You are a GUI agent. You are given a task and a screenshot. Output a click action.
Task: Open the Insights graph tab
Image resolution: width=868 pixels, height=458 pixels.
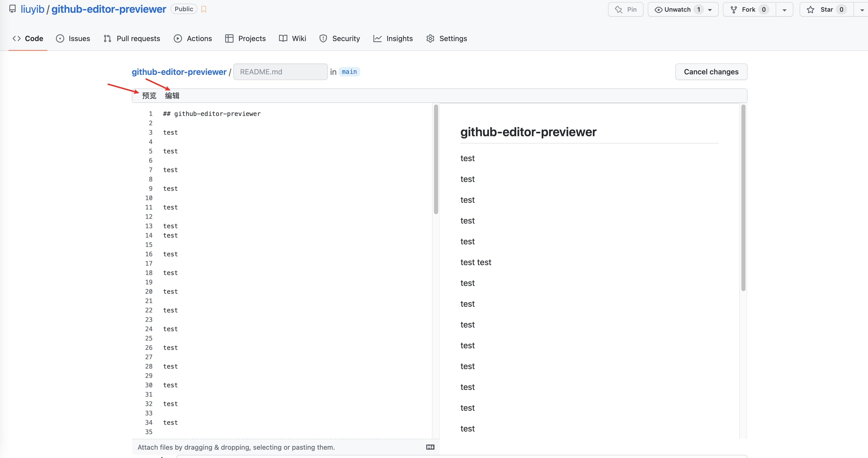click(x=393, y=38)
